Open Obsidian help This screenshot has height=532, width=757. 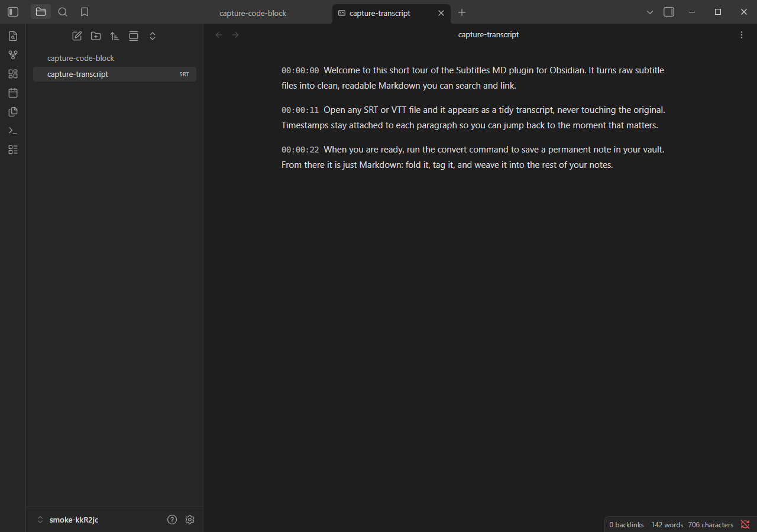coord(172,520)
